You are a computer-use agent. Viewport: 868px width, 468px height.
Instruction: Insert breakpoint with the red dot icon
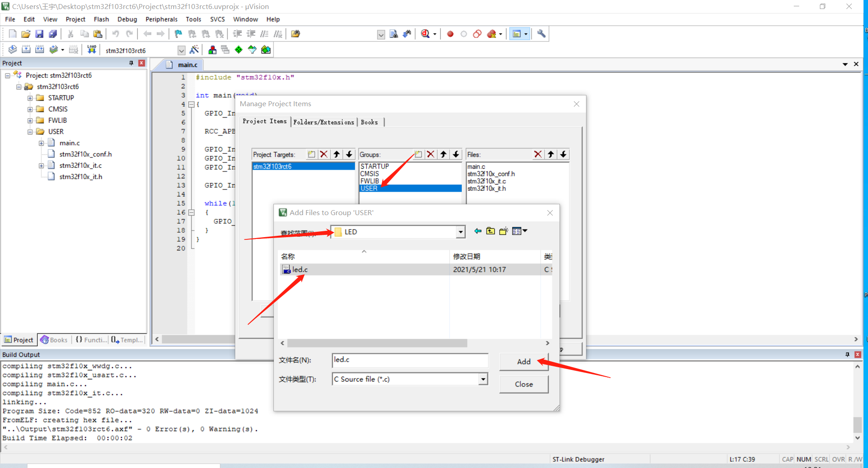pyautogui.click(x=450, y=34)
